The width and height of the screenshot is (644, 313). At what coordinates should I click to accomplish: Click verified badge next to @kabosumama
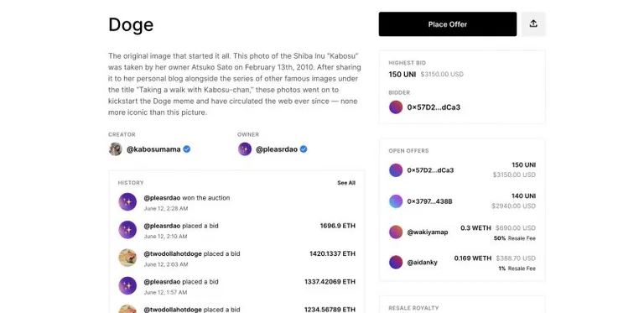click(x=186, y=149)
